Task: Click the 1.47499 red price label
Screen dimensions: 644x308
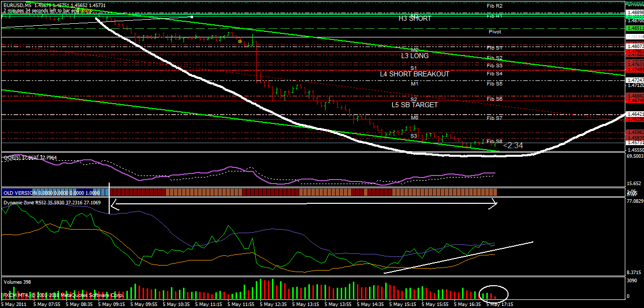Action: click(635, 70)
